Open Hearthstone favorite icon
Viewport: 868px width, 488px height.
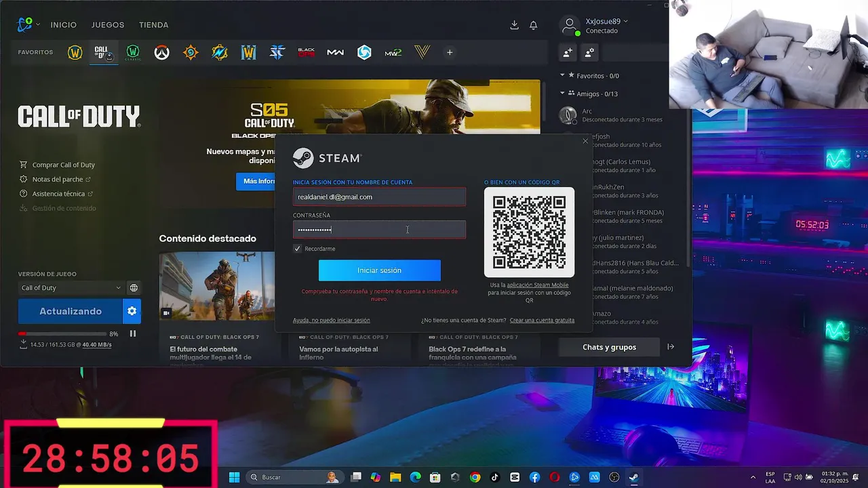click(x=191, y=52)
